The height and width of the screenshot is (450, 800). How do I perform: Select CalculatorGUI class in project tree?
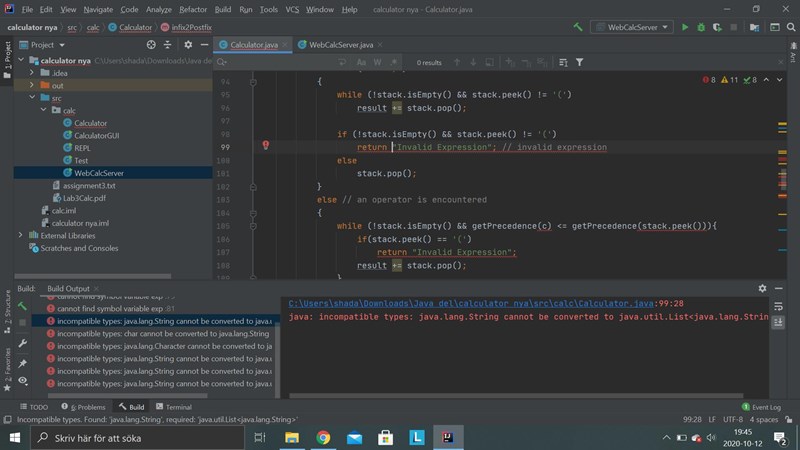click(x=96, y=135)
